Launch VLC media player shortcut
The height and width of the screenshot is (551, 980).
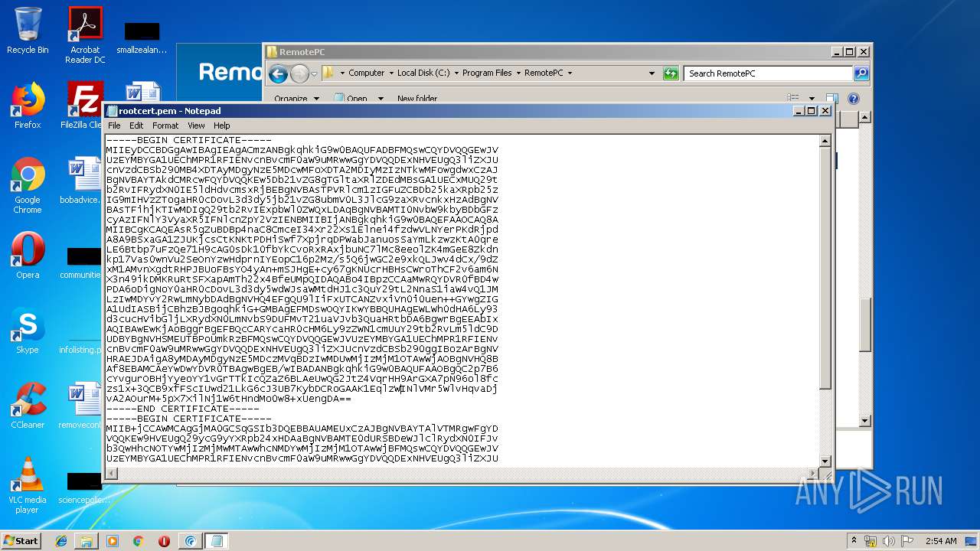point(28,485)
